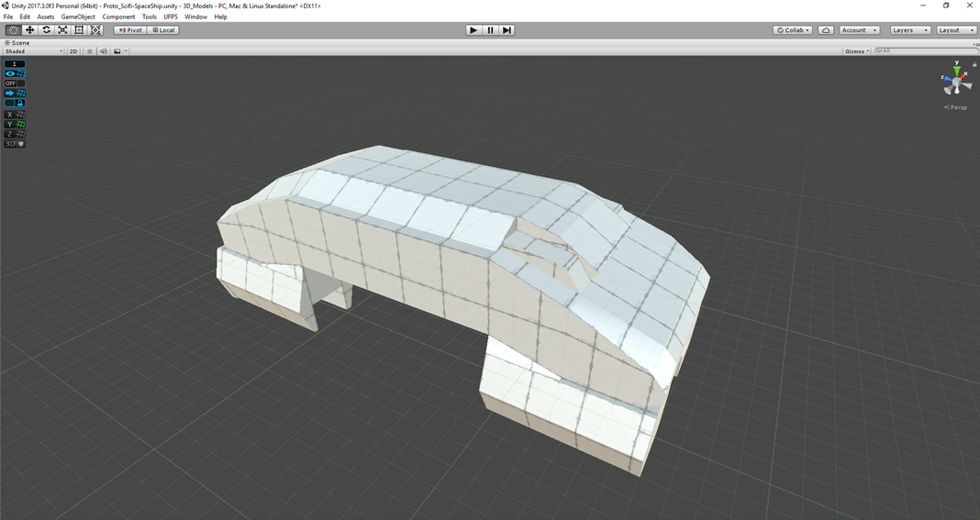Click the Pause button
Viewport: 980px width, 520px height.
491,30
